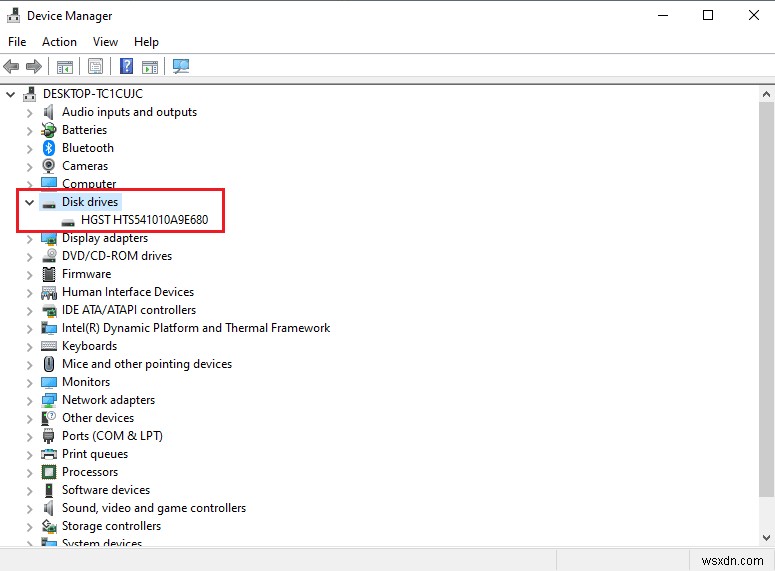Viewport: 775px width, 571px height.
Task: Expand the Intel(R) Dynamic Platform category
Action: 30,329
